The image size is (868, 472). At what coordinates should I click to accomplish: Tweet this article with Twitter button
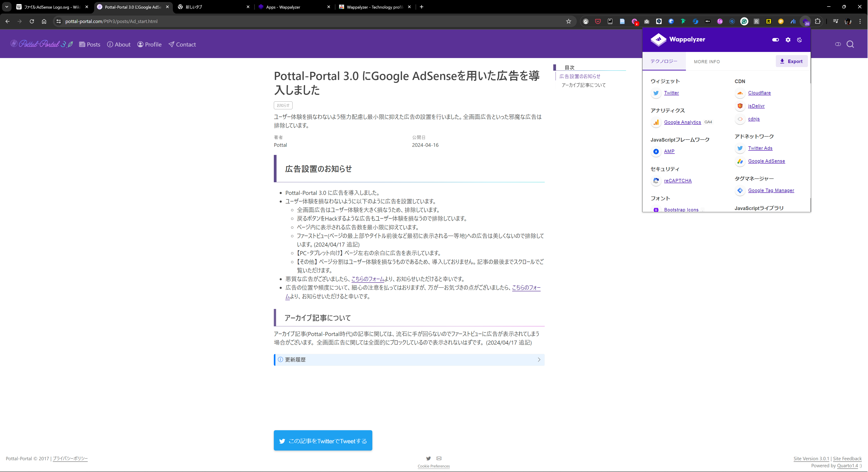323,441
